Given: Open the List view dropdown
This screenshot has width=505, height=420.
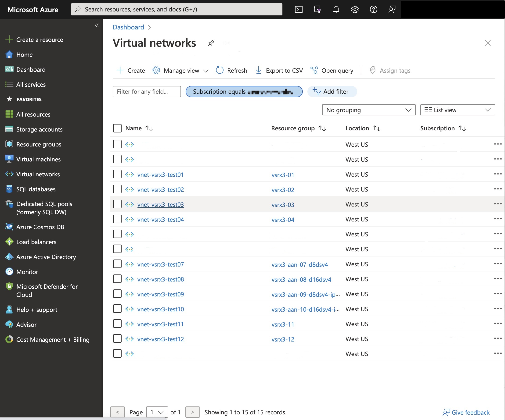Looking at the screenshot, I should [x=457, y=110].
